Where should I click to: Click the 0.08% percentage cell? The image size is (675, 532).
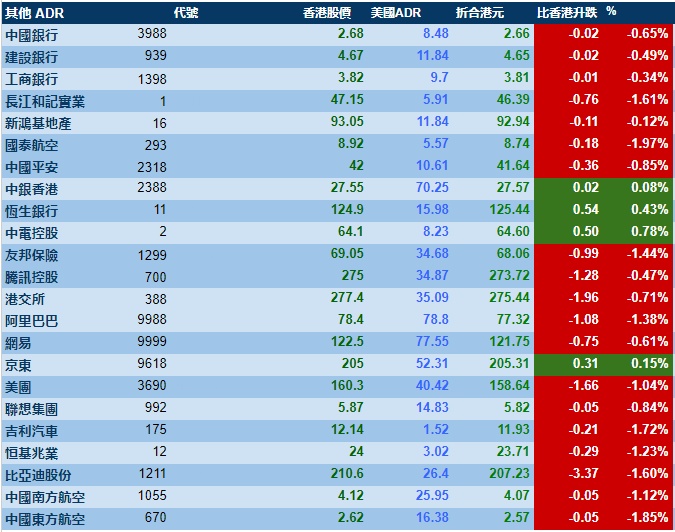click(650, 187)
